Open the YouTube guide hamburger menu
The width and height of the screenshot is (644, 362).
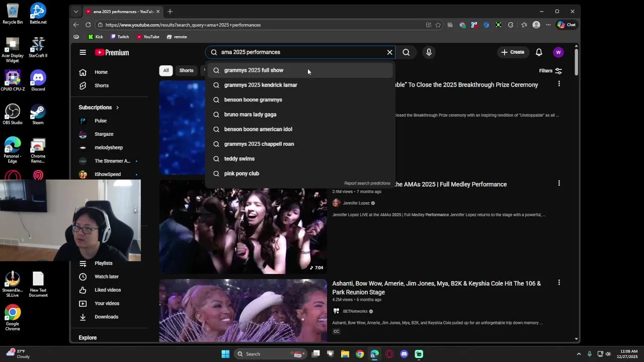83,52
